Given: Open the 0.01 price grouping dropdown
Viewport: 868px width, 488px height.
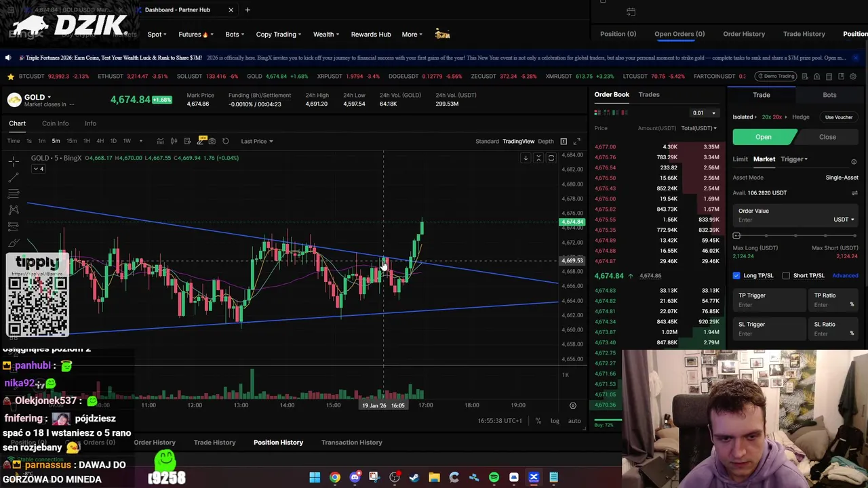Looking at the screenshot, I should click(x=704, y=113).
